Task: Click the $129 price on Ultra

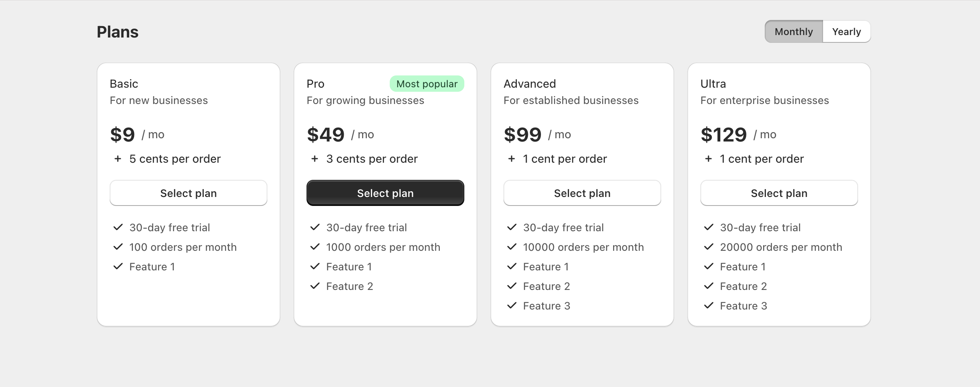Action: point(724,134)
